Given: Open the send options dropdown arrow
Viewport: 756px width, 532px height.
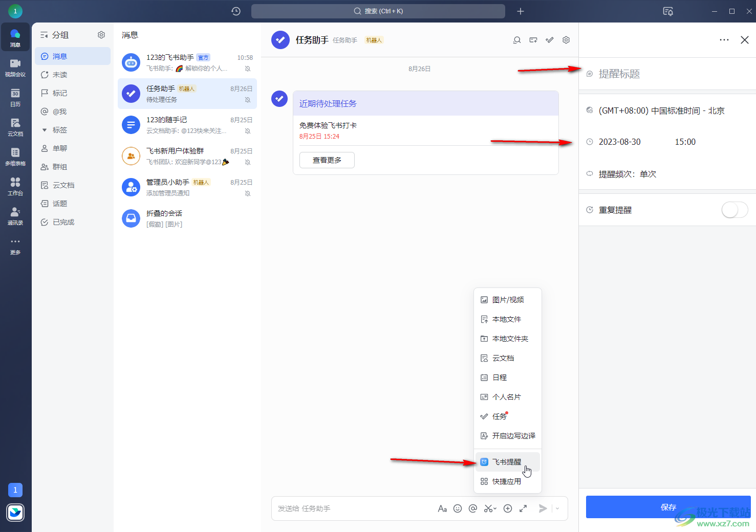Looking at the screenshot, I should 557,508.
